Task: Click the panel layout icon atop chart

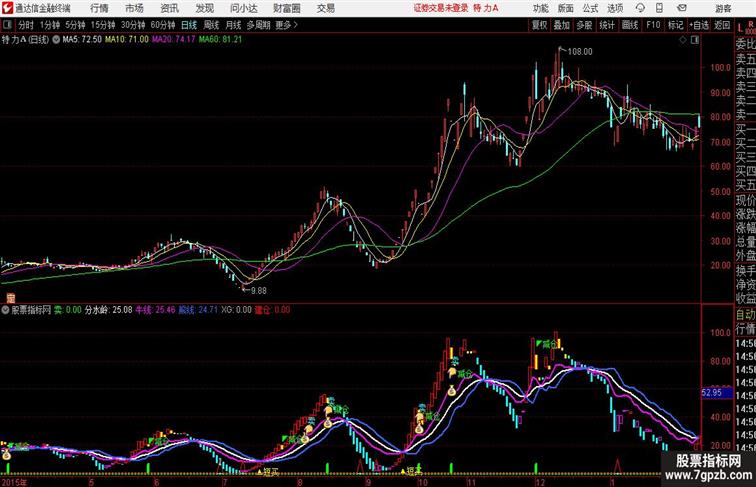Action: coord(695,40)
